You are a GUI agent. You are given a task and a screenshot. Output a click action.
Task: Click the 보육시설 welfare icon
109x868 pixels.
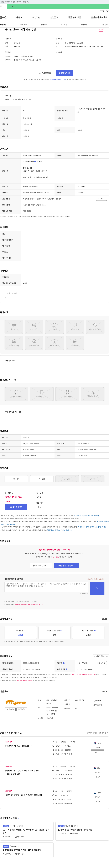(x=54, y=343)
